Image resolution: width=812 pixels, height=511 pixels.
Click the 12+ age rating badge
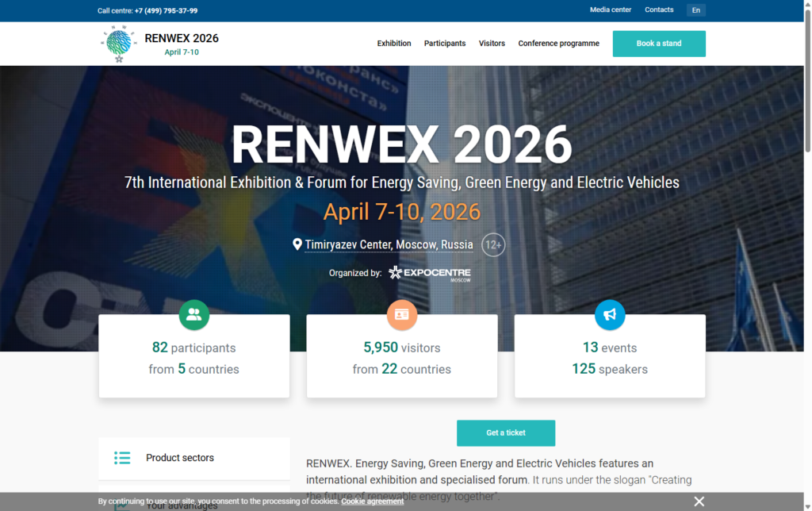coord(492,244)
